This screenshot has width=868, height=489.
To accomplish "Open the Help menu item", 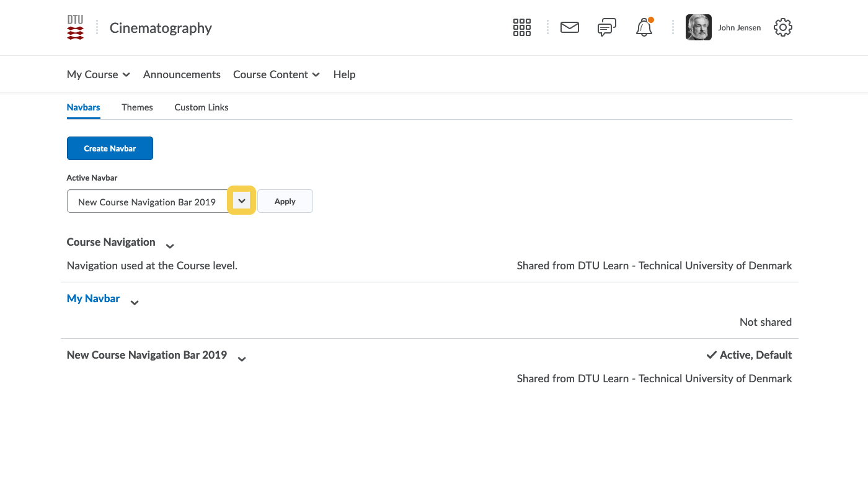I will coord(344,74).
